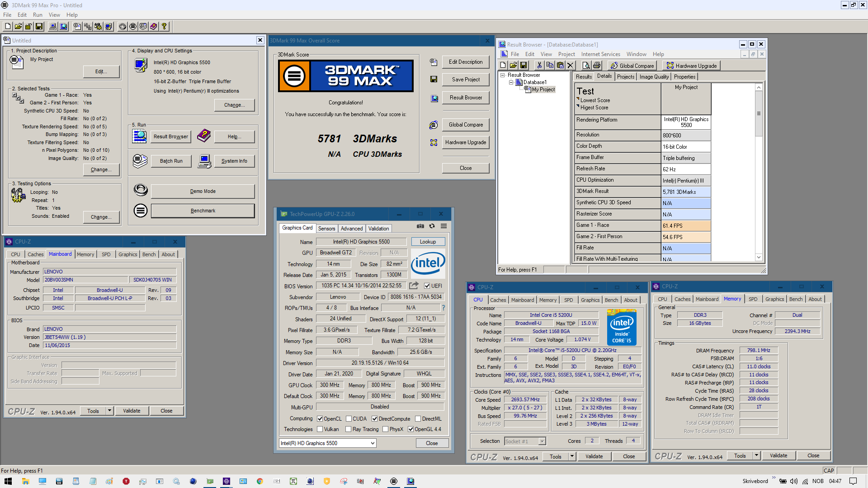This screenshot has width=868, height=488.
Task: Toggle the PhysX checkbox in GPU-Z
Action: tap(386, 429)
